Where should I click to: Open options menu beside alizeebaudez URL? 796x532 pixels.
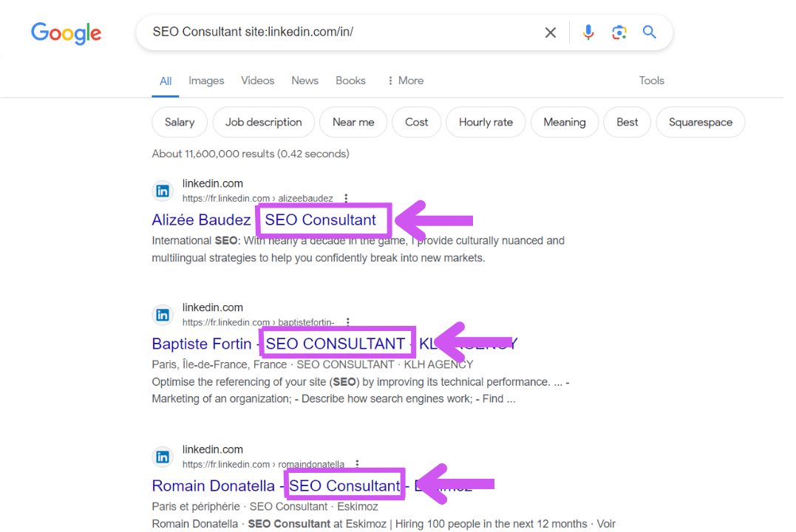pos(346,199)
